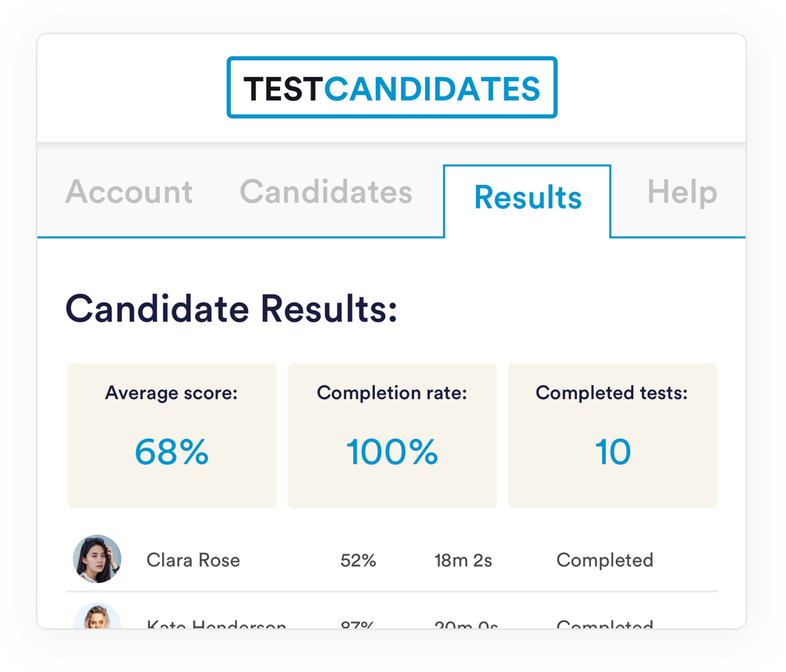
Task: Click the 68% average score value
Action: click(x=172, y=451)
